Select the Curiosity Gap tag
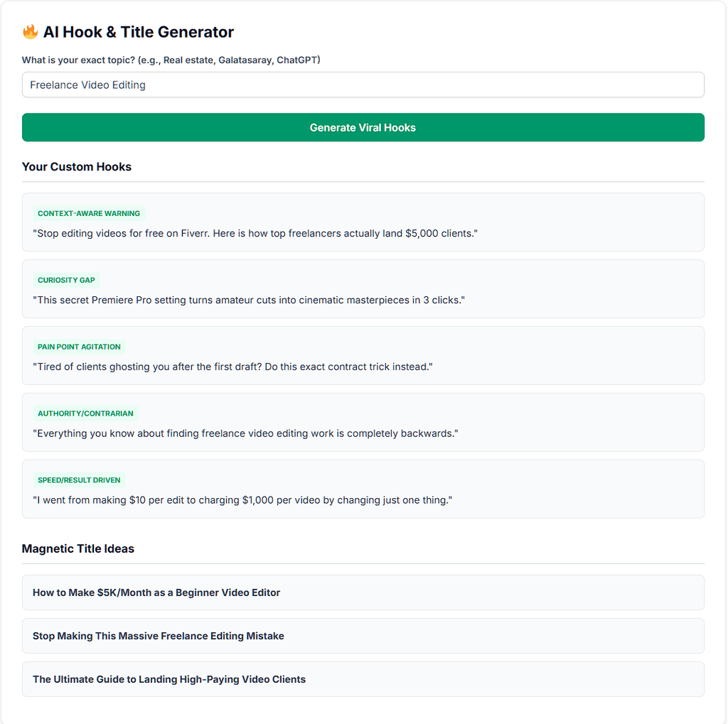The width and height of the screenshot is (728, 724). 66,281
